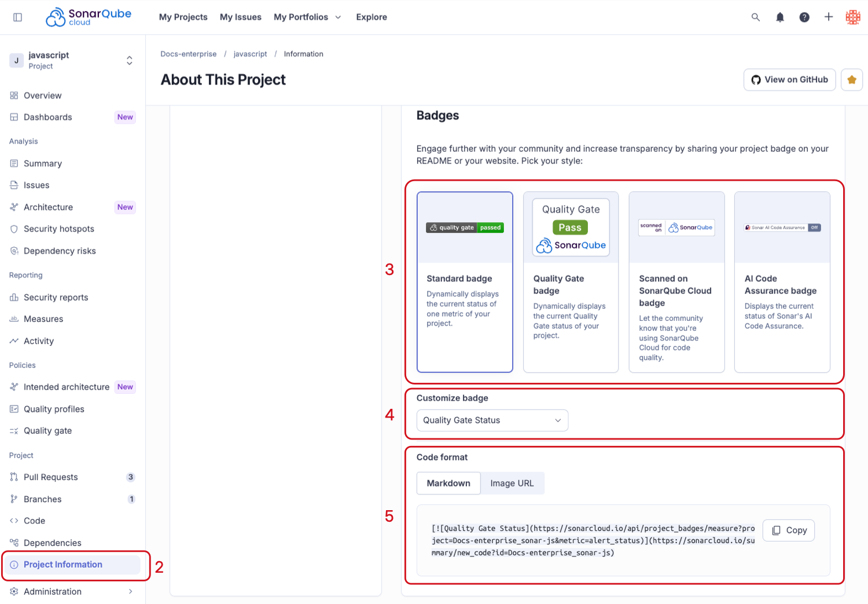Click the Intended architecture icon

[14, 387]
